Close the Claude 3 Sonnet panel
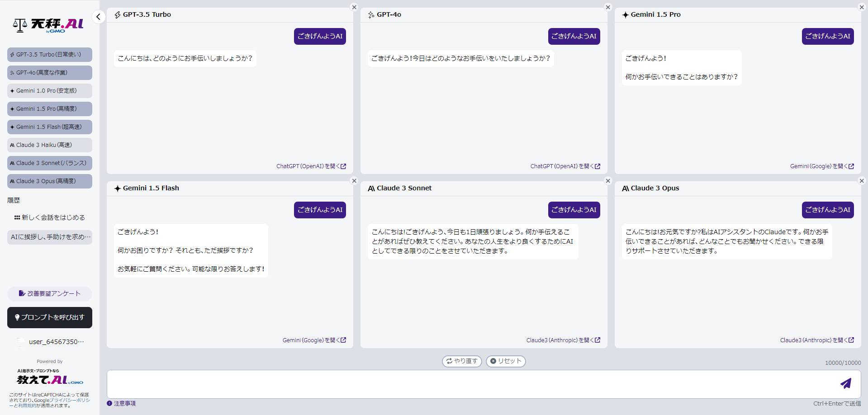The height and width of the screenshot is (415, 868). (x=608, y=181)
